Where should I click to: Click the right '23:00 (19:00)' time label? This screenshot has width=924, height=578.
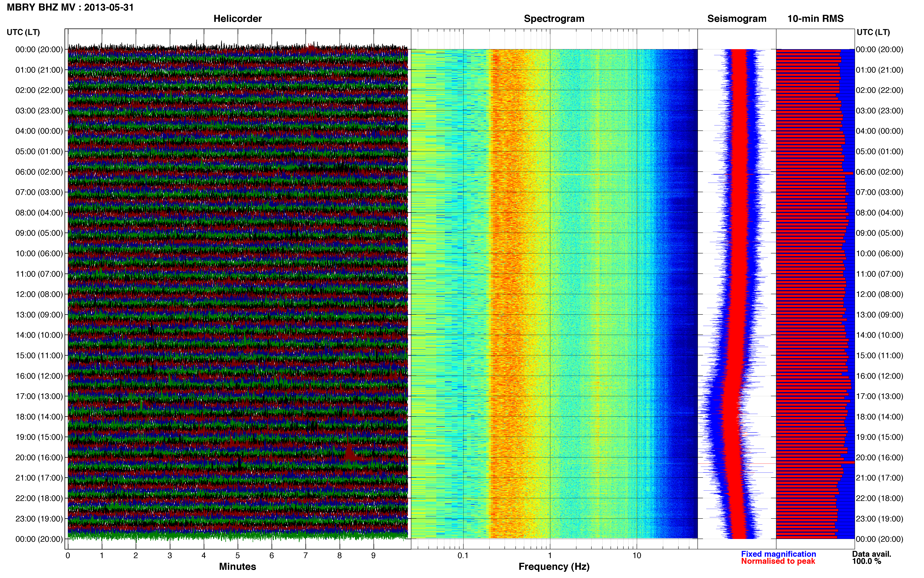click(x=879, y=519)
